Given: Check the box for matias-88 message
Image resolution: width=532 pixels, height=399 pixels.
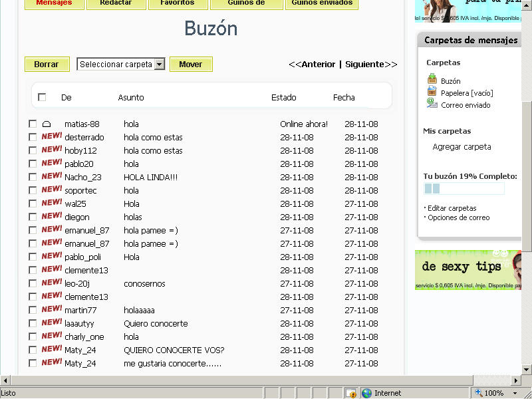Looking at the screenshot, I should tap(33, 124).
